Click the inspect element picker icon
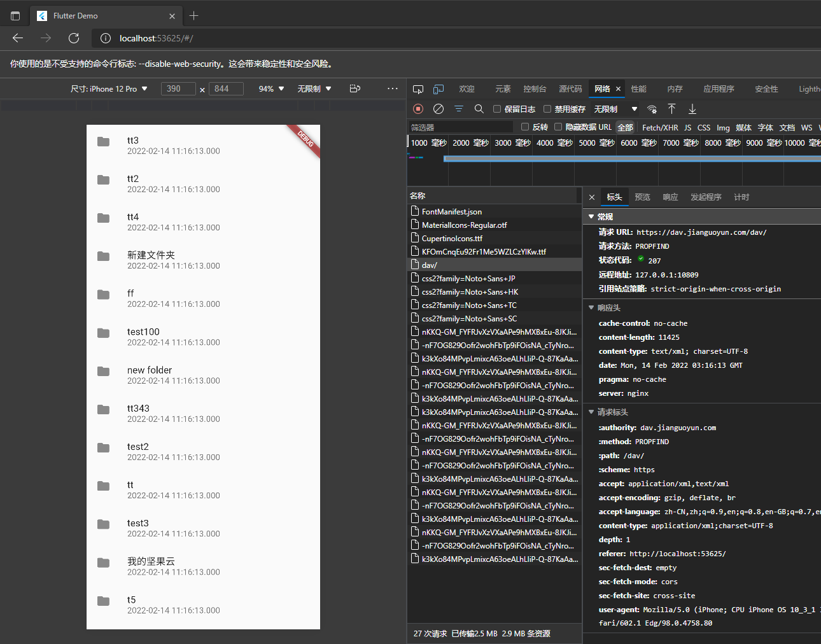Image resolution: width=821 pixels, height=644 pixels. [418, 89]
